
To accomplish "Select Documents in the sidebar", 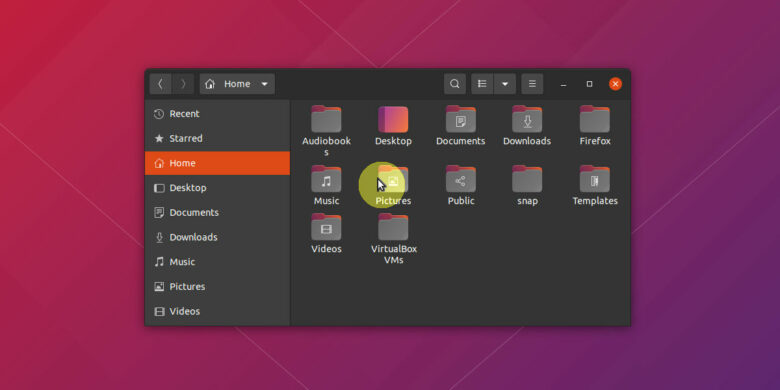I will pos(217,212).
